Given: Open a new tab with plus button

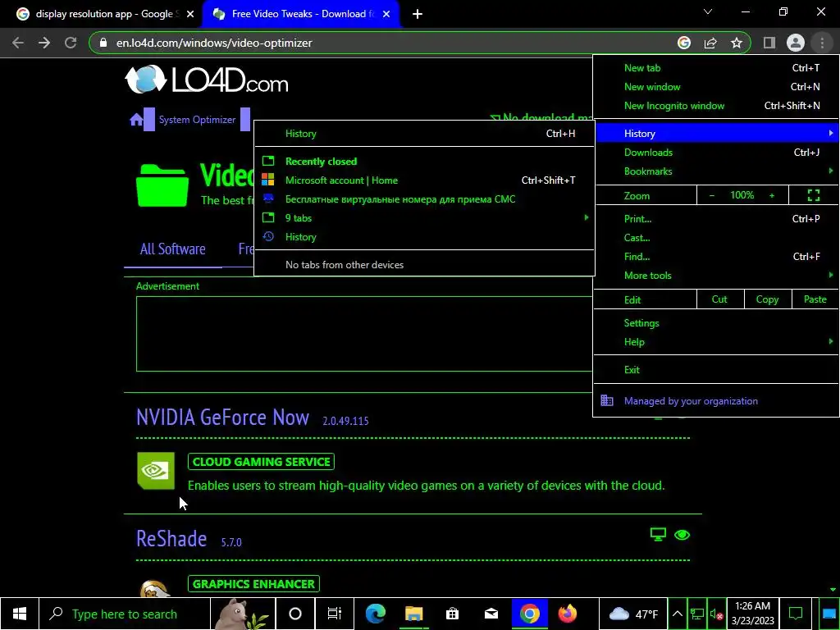Looking at the screenshot, I should point(418,14).
